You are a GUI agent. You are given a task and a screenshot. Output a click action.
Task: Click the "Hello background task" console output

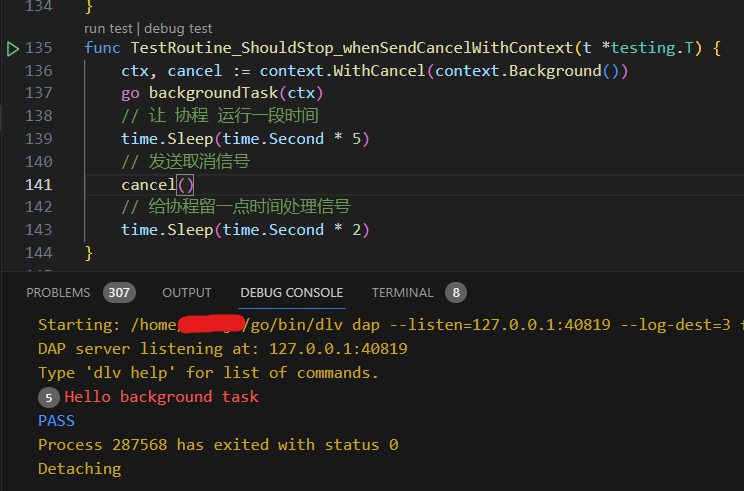161,397
